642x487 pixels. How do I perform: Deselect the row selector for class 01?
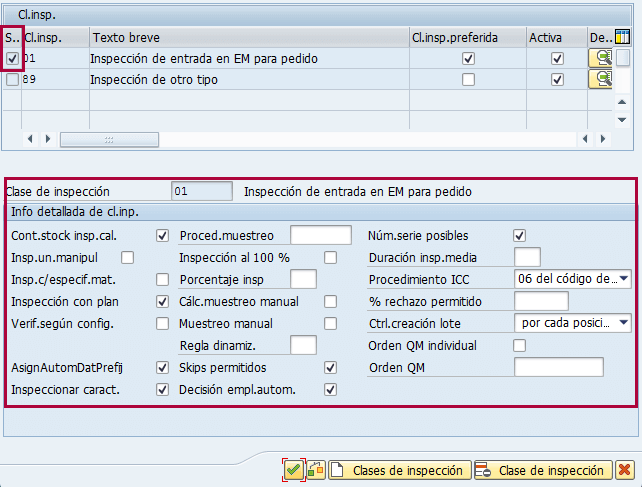(12, 59)
